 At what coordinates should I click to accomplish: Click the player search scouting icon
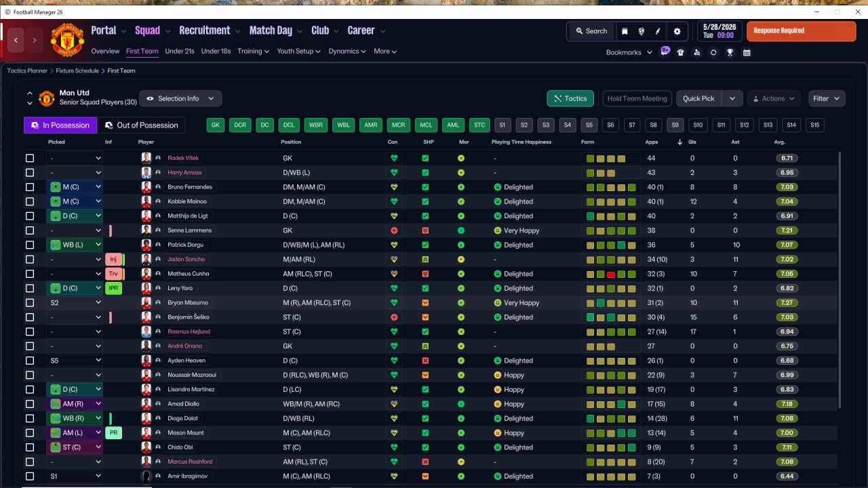click(697, 52)
